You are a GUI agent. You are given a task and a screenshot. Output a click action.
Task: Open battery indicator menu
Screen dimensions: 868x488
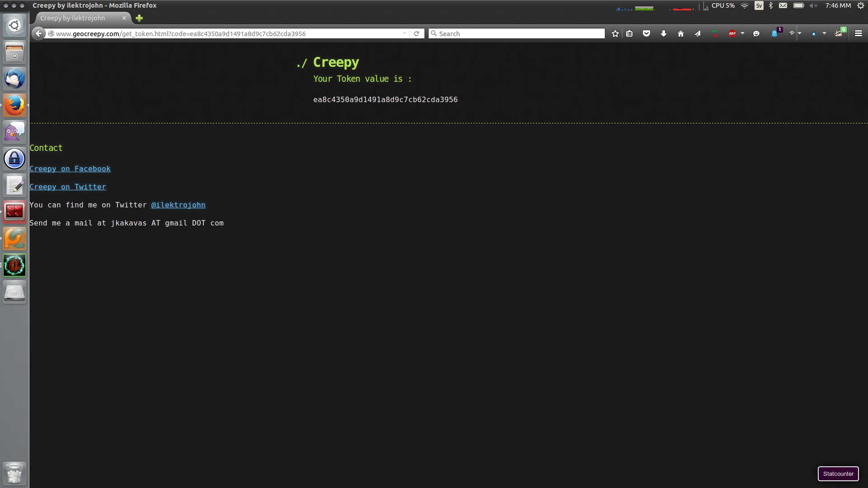coord(799,5)
